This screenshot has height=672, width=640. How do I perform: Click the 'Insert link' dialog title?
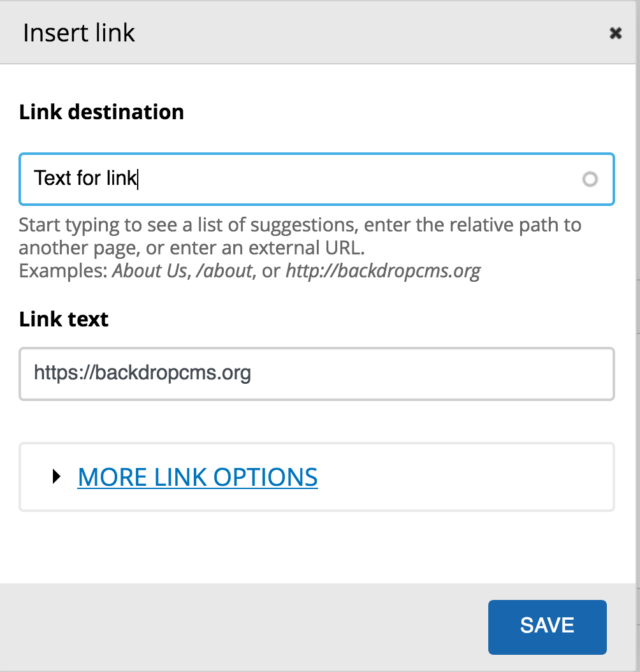(78, 33)
